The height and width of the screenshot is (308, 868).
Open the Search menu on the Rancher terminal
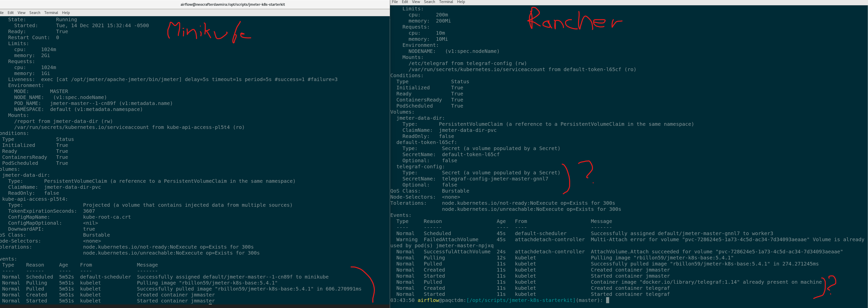(429, 2)
